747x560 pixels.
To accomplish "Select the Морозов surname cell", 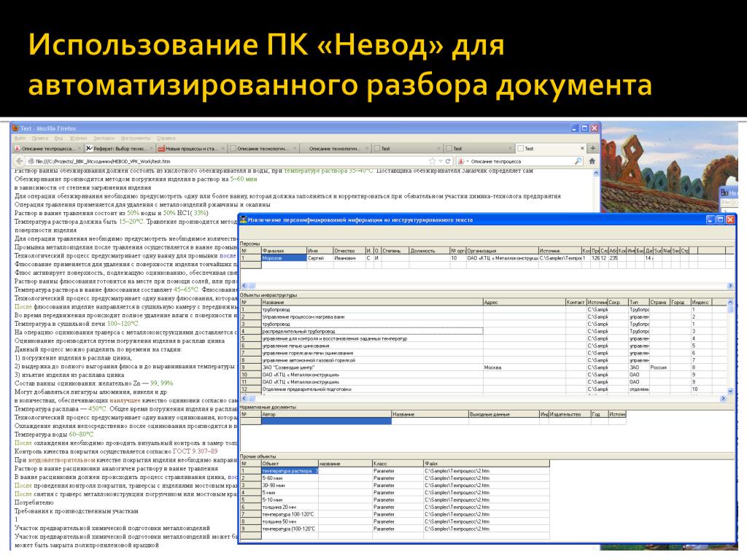I will (x=284, y=258).
